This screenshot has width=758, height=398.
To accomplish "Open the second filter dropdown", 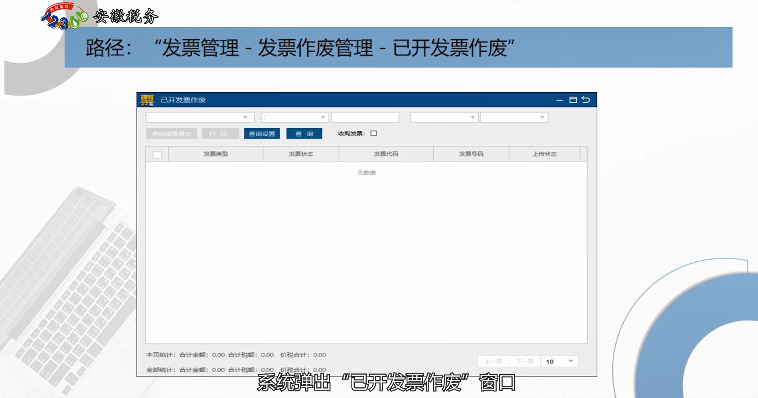I will [x=295, y=118].
